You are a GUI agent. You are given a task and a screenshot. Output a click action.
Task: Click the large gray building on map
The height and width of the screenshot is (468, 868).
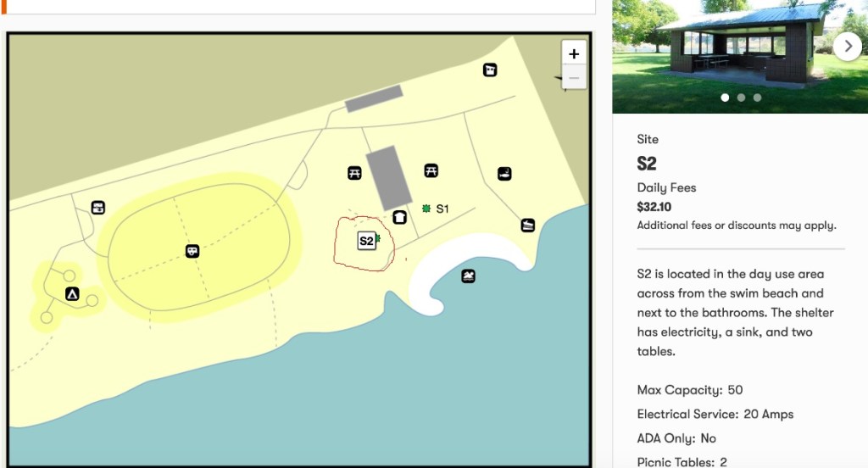pos(389,177)
